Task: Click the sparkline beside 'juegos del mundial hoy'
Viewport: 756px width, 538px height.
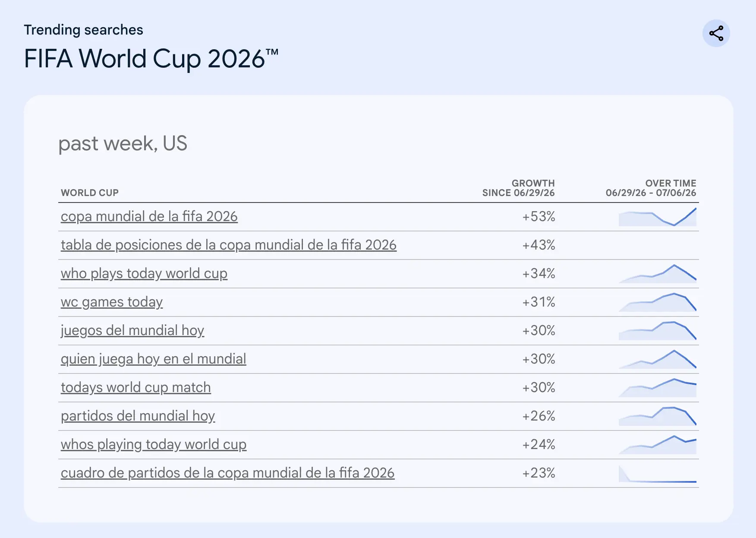Action: point(658,331)
